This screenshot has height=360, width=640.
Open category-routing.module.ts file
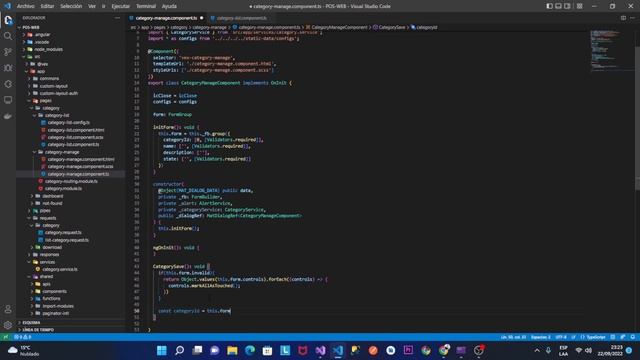click(x=71, y=181)
